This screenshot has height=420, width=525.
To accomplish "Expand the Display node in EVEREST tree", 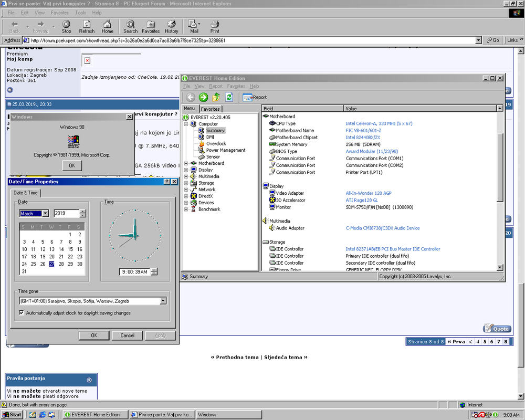I will coord(186,170).
